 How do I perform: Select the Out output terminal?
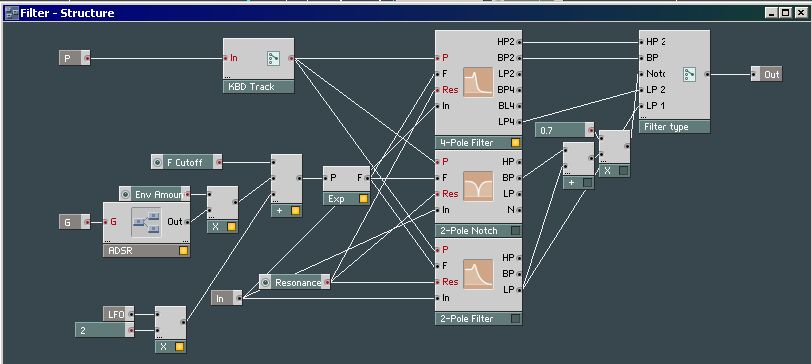tap(766, 74)
